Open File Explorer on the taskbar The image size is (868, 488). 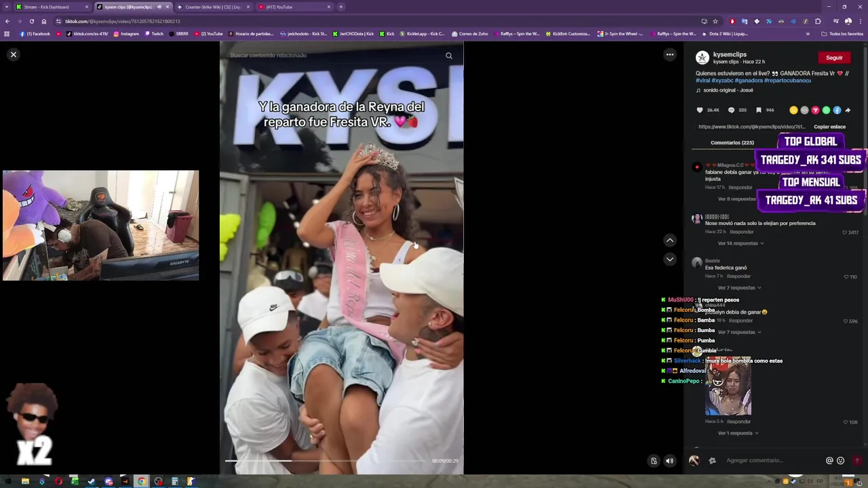(25, 481)
